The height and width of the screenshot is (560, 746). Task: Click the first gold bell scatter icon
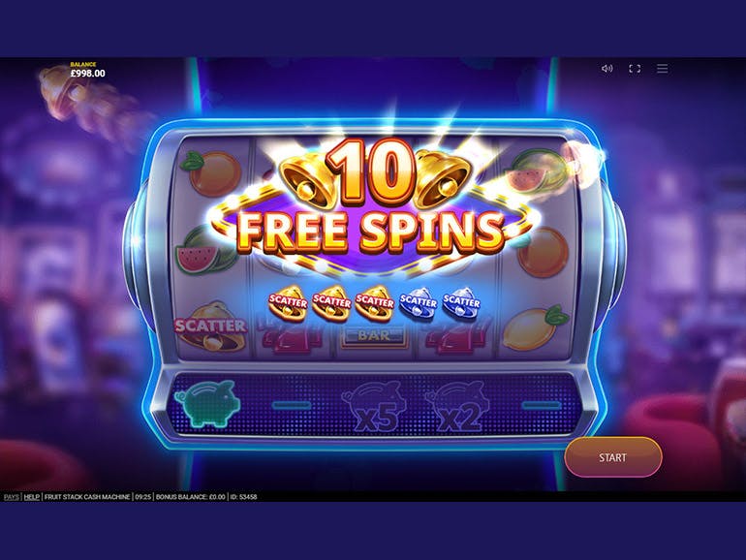[288, 302]
